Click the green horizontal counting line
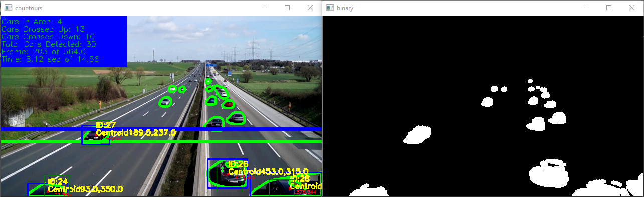Viewport: 644px width, 197px height. [x=161, y=142]
